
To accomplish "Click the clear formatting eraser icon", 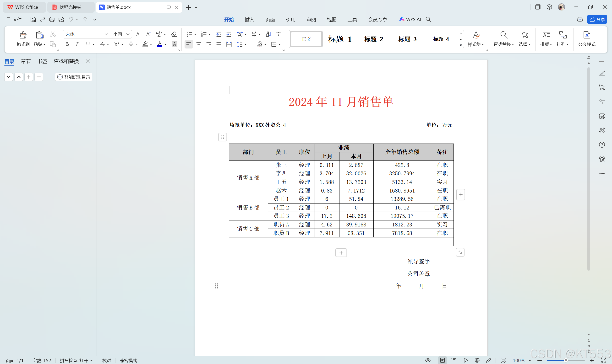I will click(x=174, y=34).
